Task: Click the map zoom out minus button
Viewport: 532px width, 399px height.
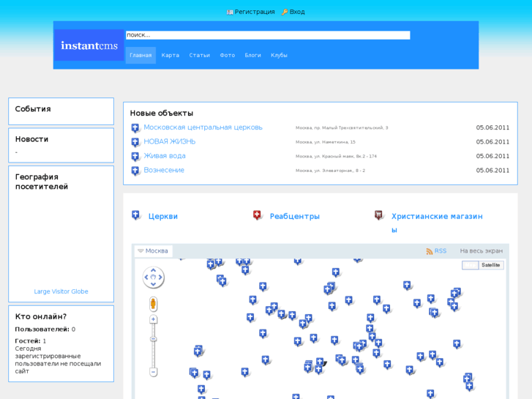Action: tap(154, 372)
